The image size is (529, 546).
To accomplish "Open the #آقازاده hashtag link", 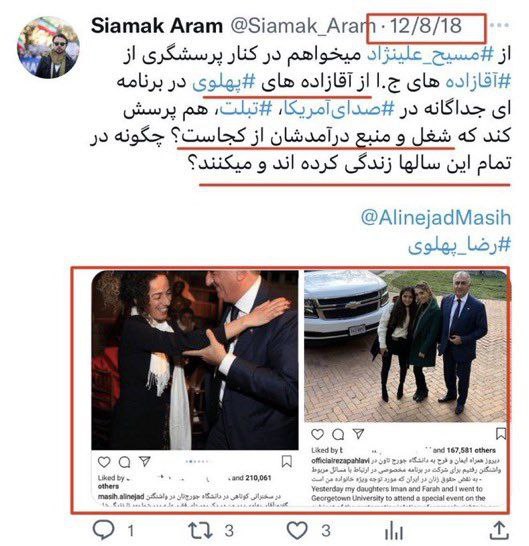I will click(478, 82).
